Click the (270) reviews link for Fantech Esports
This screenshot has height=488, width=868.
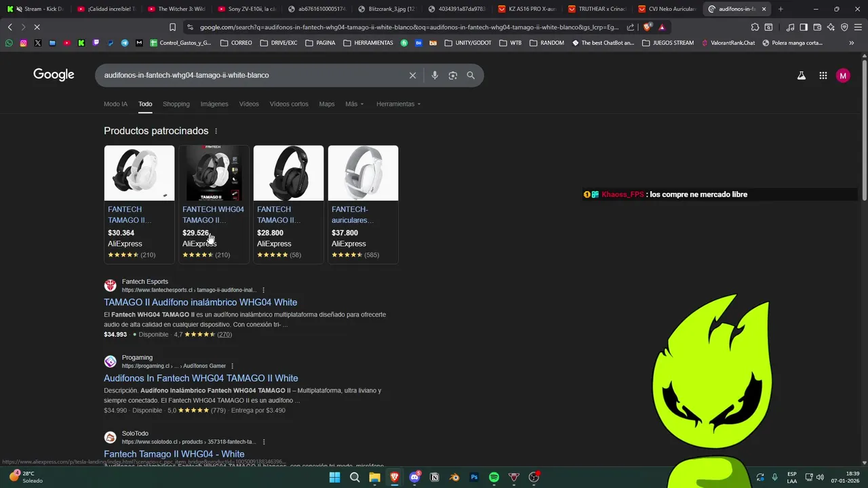click(x=224, y=335)
